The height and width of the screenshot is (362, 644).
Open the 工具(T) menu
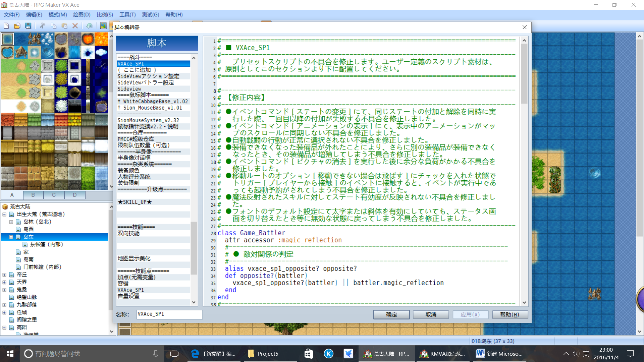click(x=127, y=15)
